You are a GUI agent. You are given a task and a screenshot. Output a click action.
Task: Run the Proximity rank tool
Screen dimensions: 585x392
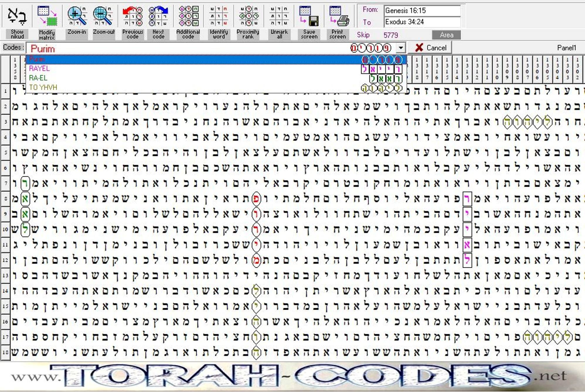click(x=248, y=16)
